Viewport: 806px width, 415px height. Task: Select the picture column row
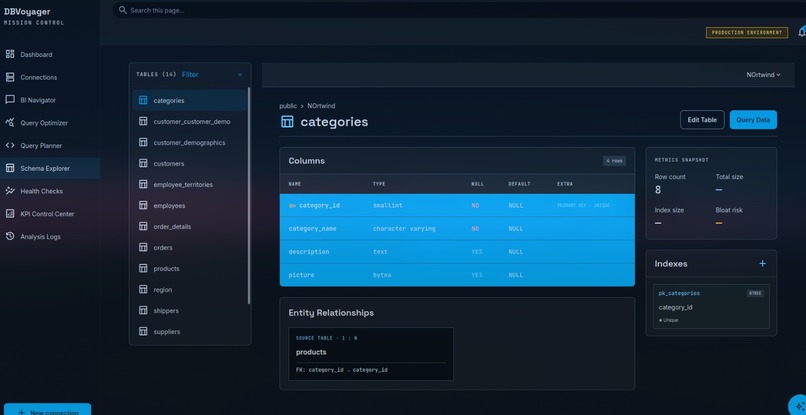tap(457, 275)
